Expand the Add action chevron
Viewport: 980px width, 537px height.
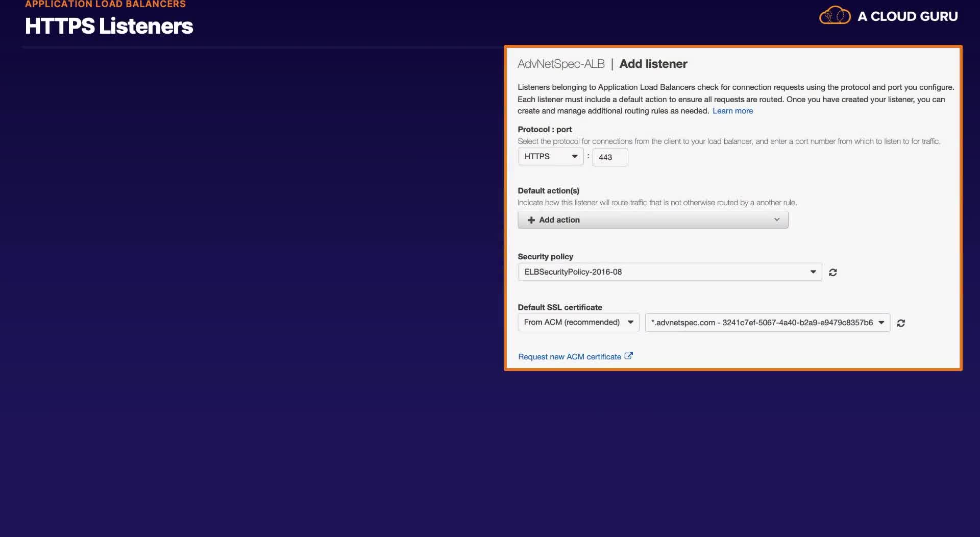click(777, 219)
